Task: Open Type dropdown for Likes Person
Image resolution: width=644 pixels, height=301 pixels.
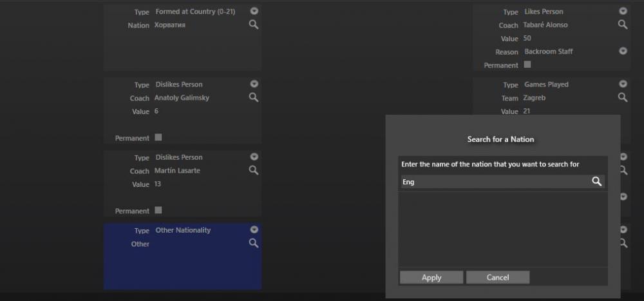Action: click(x=623, y=11)
